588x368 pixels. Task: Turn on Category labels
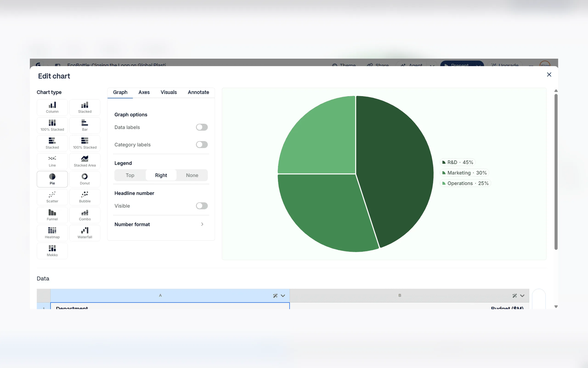point(202,145)
